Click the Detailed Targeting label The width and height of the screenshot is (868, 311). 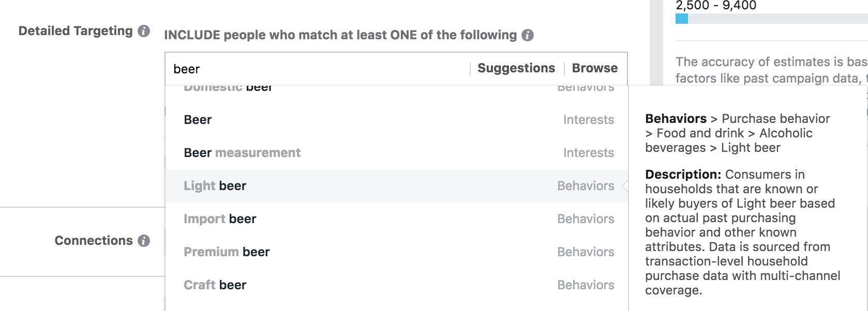click(76, 31)
